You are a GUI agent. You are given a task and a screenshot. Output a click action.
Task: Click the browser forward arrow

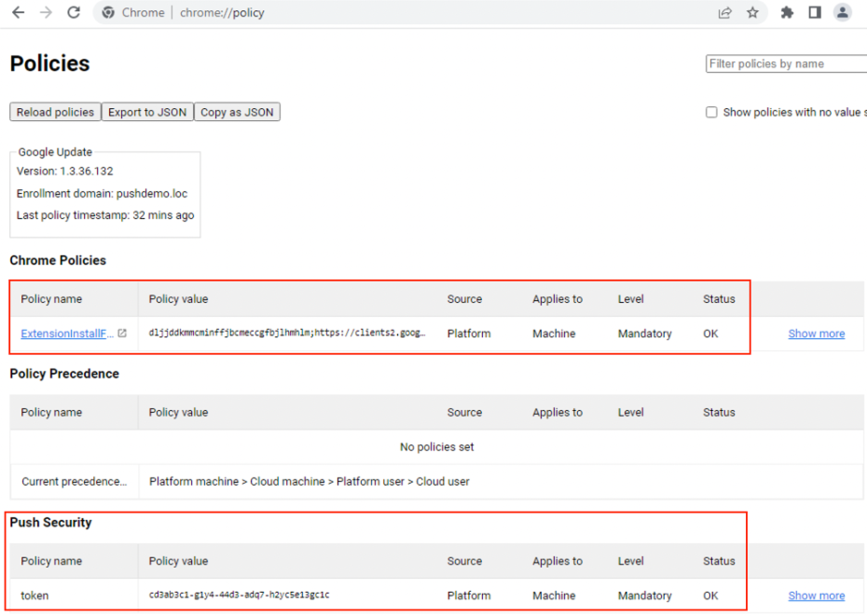click(x=46, y=12)
